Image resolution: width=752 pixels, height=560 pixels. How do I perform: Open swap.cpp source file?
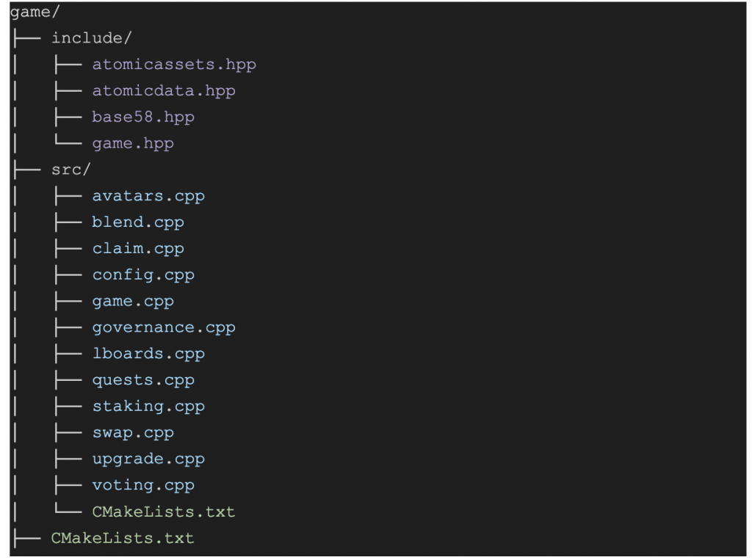coord(133,432)
